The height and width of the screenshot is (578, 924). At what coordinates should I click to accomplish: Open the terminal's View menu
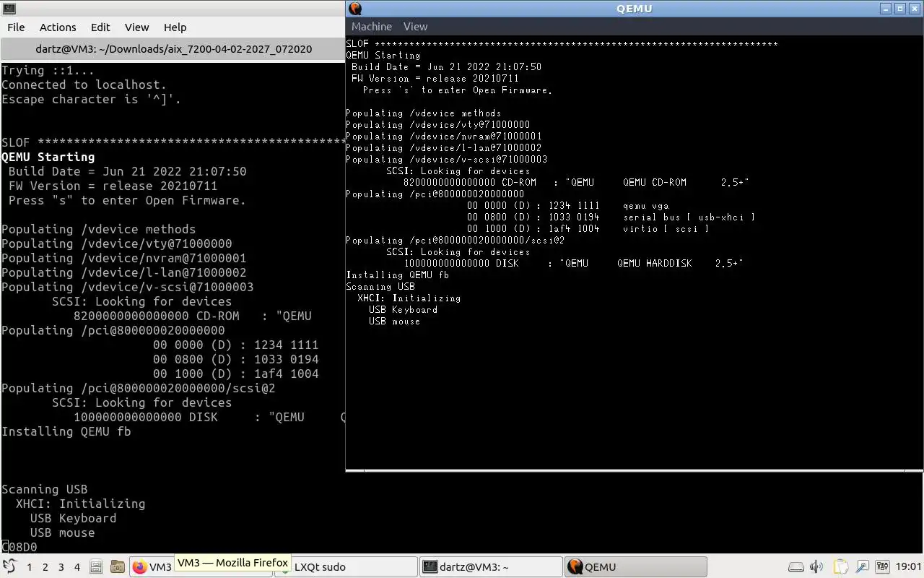pyautogui.click(x=137, y=27)
